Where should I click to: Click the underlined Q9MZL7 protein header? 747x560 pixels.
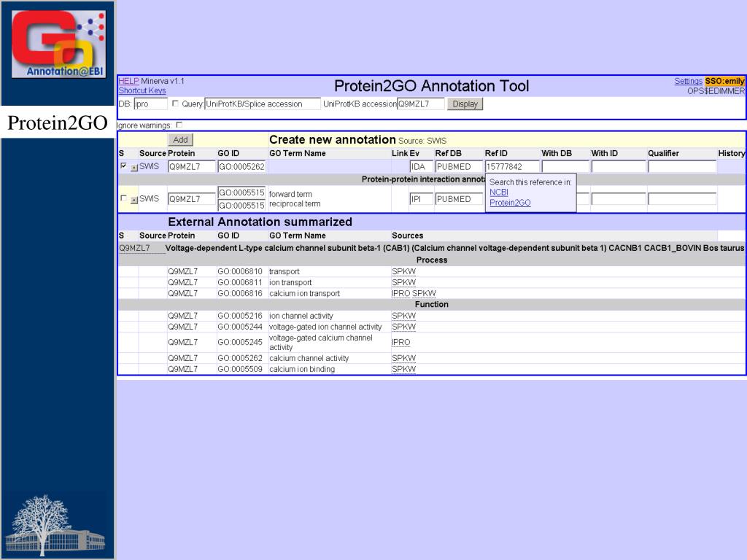(134, 248)
